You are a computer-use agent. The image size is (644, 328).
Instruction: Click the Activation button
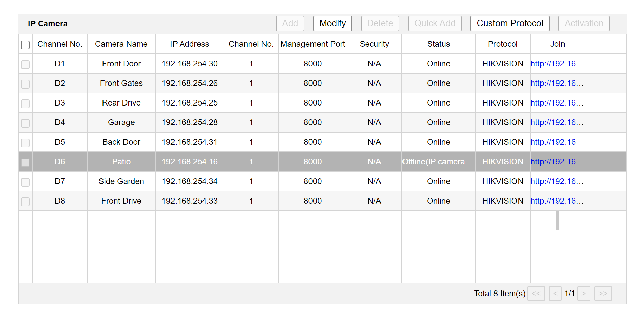[x=583, y=23]
